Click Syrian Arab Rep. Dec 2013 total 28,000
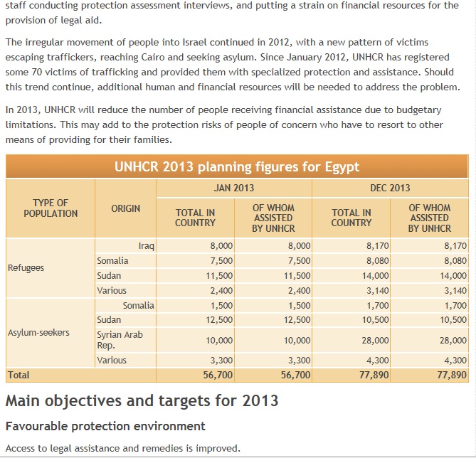 pos(375,340)
